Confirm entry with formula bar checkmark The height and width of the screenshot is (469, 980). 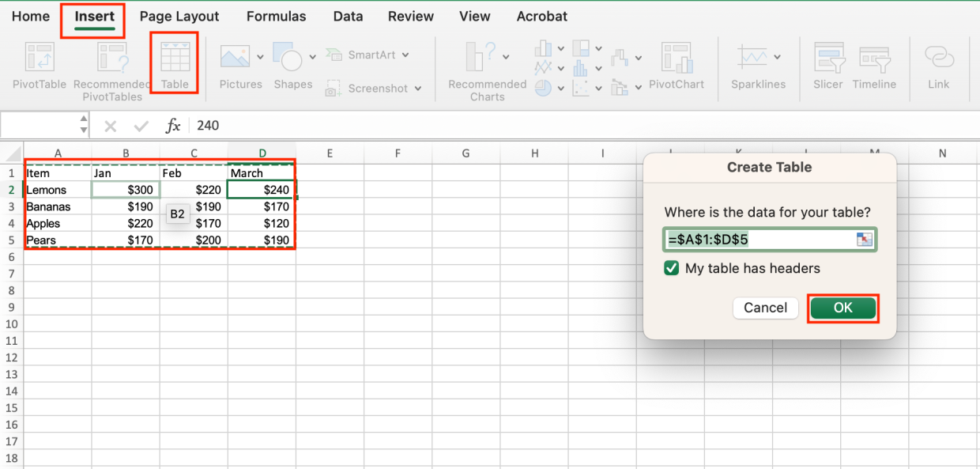tap(141, 126)
